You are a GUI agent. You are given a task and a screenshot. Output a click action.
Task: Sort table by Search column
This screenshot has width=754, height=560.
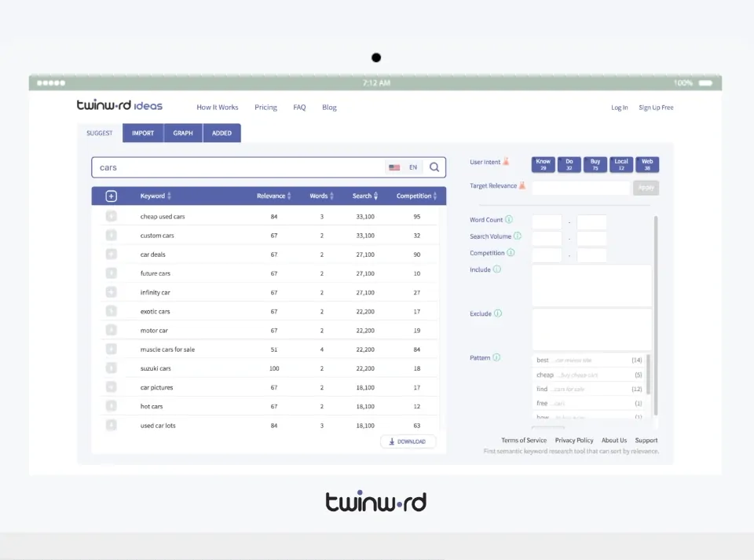[x=365, y=196]
